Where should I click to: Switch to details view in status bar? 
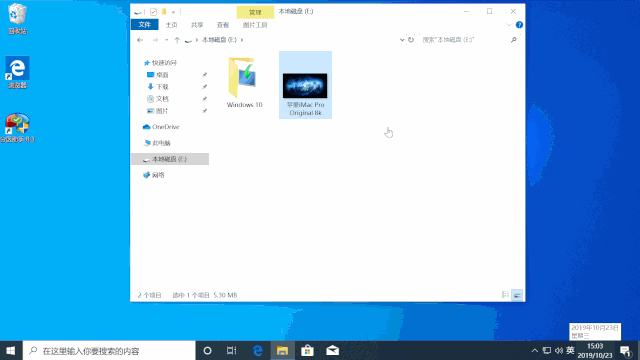pos(506,295)
